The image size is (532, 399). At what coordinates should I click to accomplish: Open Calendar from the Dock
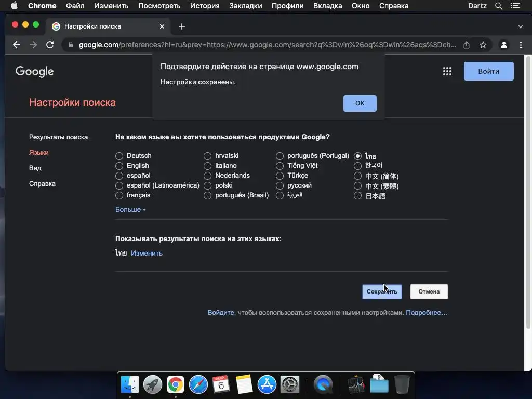pyautogui.click(x=221, y=385)
